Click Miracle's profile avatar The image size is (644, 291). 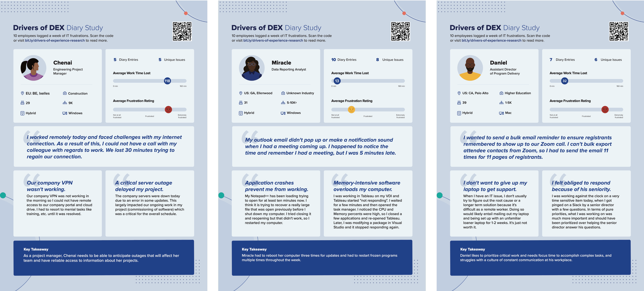(x=252, y=68)
